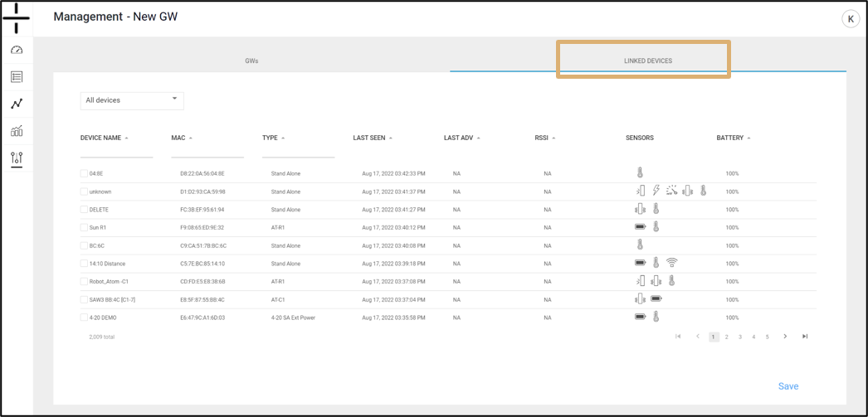Image resolution: width=868 pixels, height=417 pixels.
Task: Sort by BATTERY column
Action: coord(734,138)
